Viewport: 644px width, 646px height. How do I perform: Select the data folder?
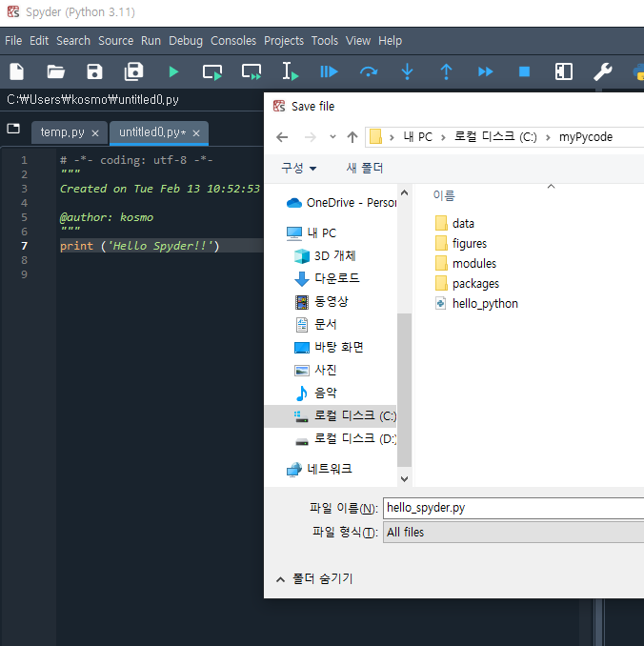(454, 224)
